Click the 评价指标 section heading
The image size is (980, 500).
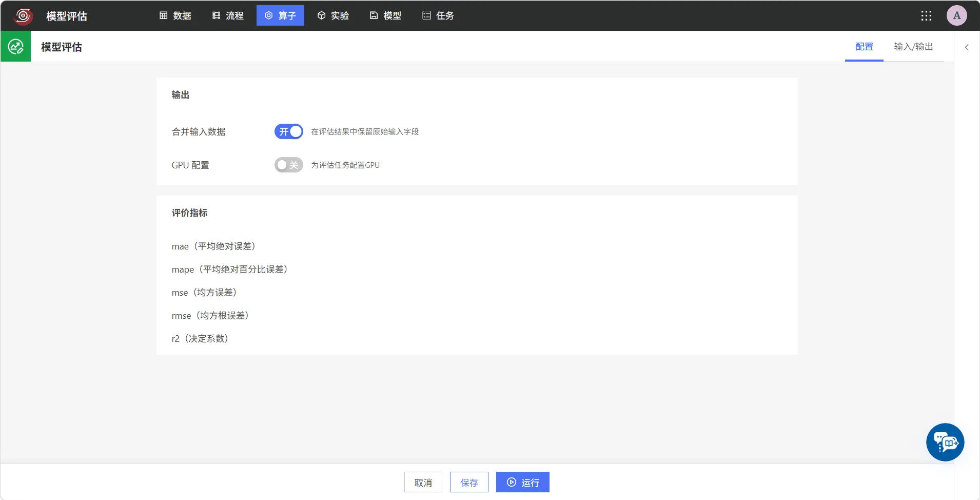(190, 213)
